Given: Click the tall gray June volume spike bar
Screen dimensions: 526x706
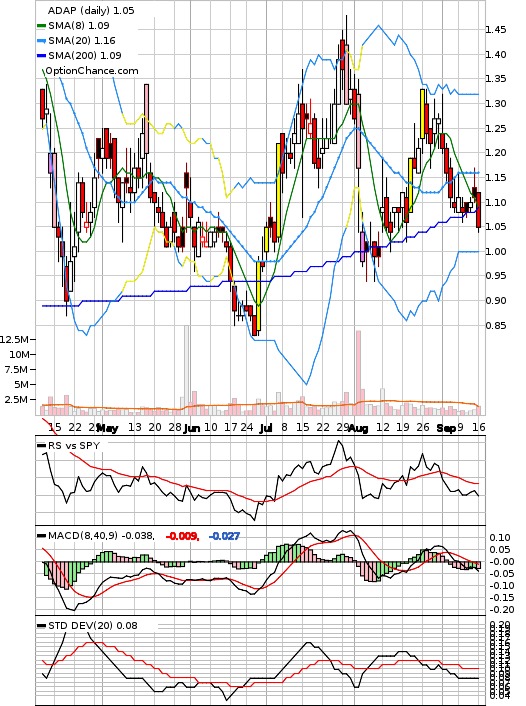Looking at the screenshot, I should pos(186,370).
